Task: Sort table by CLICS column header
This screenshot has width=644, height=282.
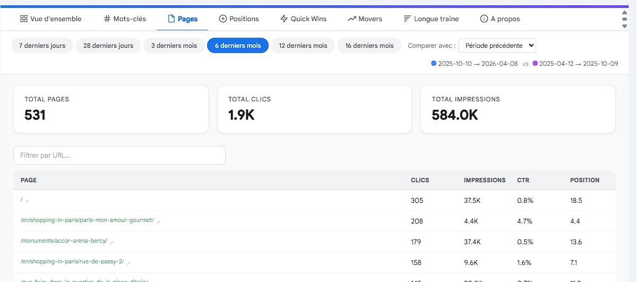Action: pos(420,180)
